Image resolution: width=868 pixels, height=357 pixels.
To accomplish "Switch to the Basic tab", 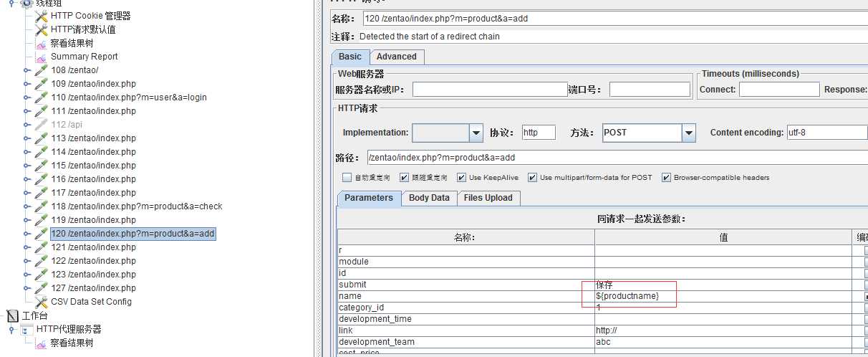I will (x=350, y=57).
